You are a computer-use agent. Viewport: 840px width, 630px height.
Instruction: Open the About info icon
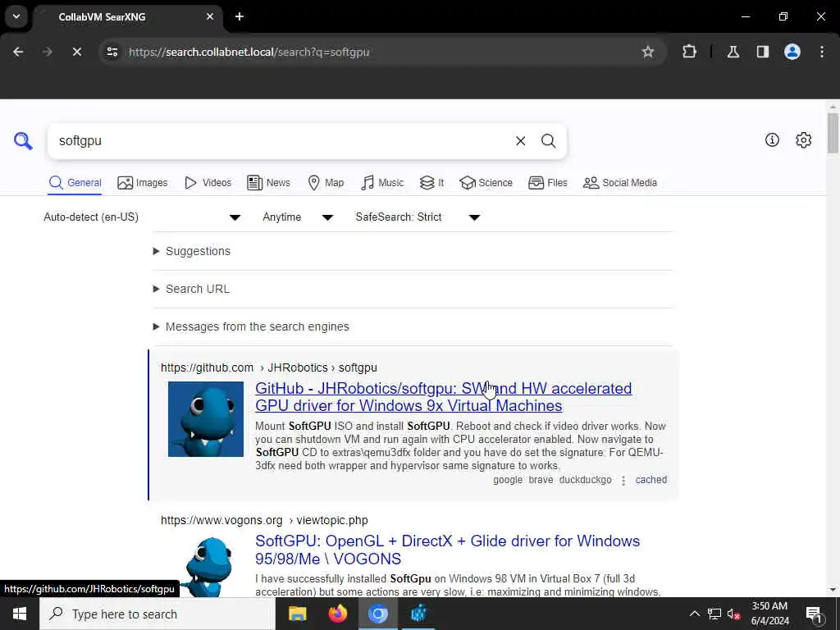coord(772,139)
